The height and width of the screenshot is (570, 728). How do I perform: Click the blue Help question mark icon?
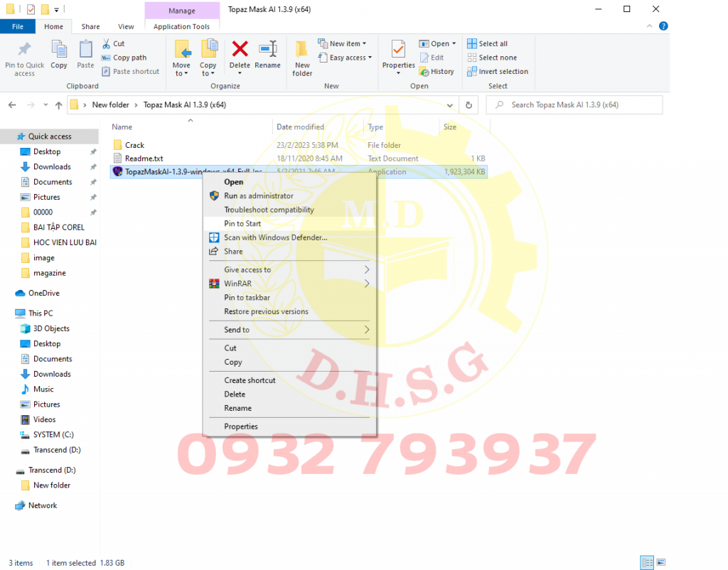pos(663,26)
